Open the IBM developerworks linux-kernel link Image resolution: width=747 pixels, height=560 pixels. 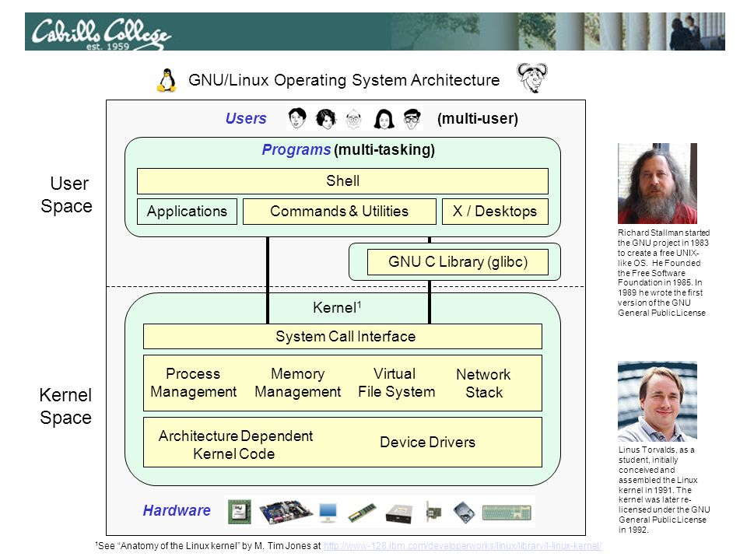click(x=462, y=546)
